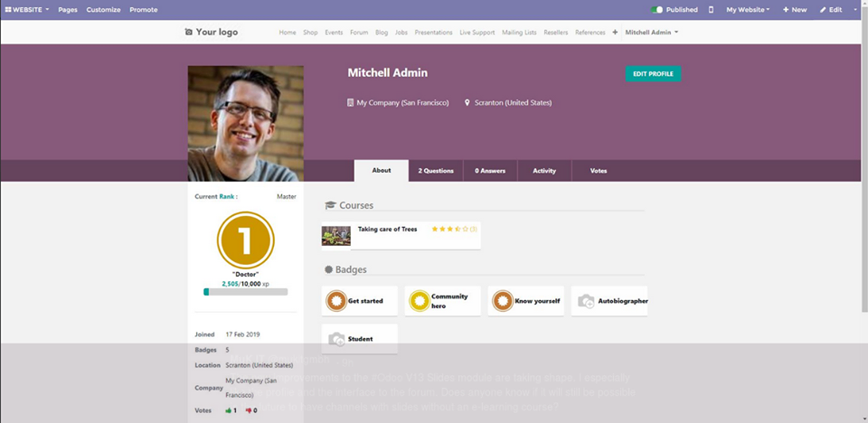The width and height of the screenshot is (868, 423).
Task: Open the Presentations link
Action: (x=433, y=33)
